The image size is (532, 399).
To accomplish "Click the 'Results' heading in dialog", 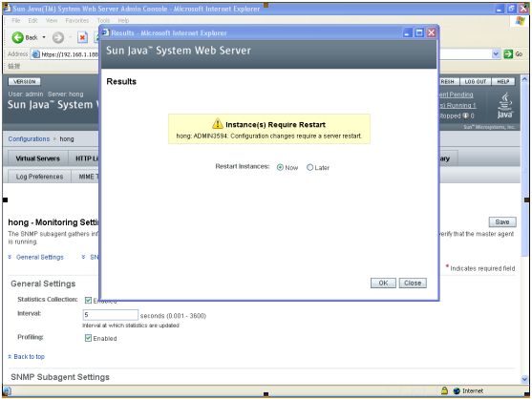I will tap(121, 81).
